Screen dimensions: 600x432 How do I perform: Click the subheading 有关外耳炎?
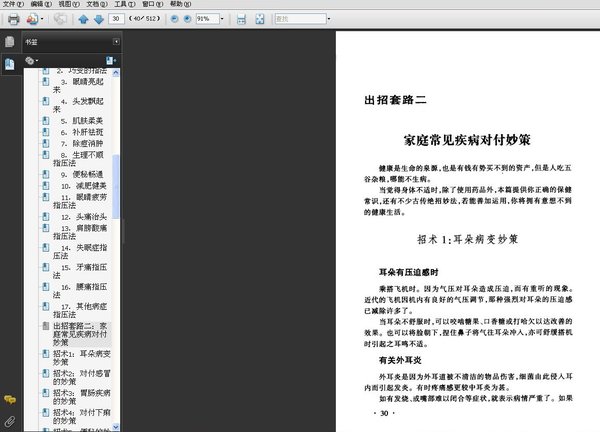tap(400, 360)
